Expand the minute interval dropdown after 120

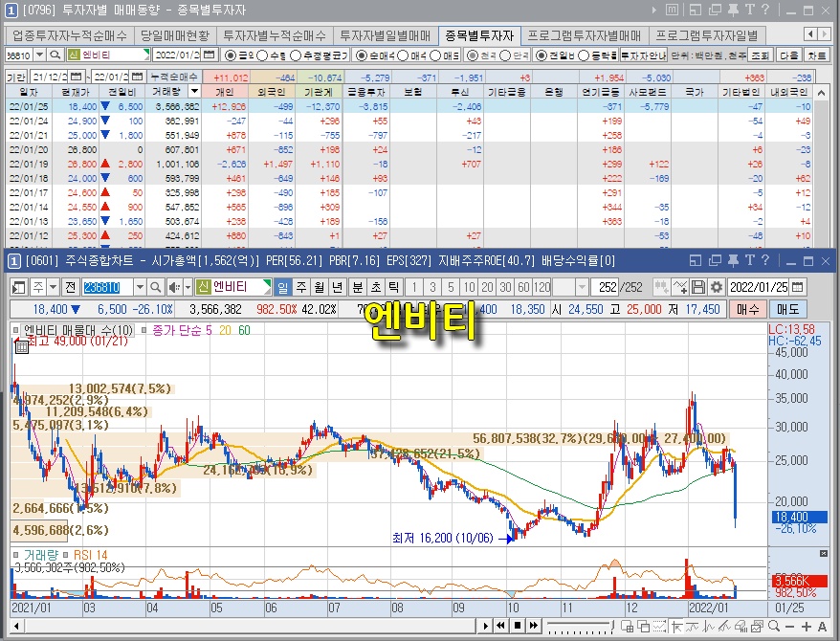click(x=582, y=288)
